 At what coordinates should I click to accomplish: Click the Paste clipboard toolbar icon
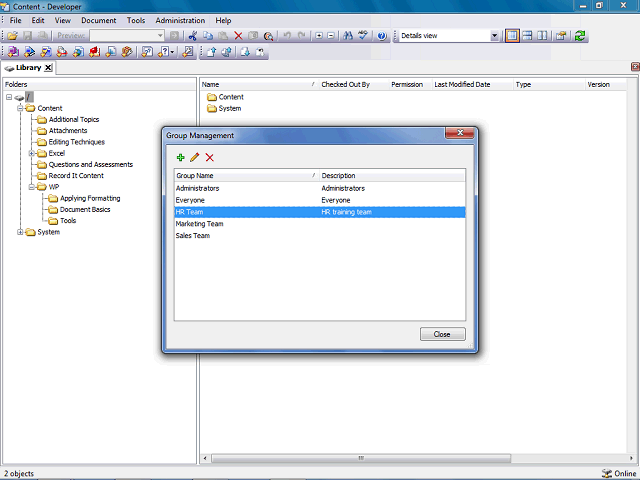(x=223, y=36)
